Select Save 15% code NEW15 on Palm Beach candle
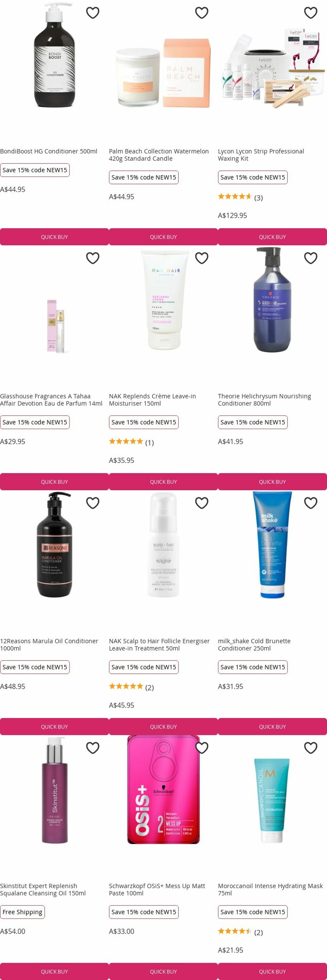Screen dimensions: 327x980 tap(144, 177)
